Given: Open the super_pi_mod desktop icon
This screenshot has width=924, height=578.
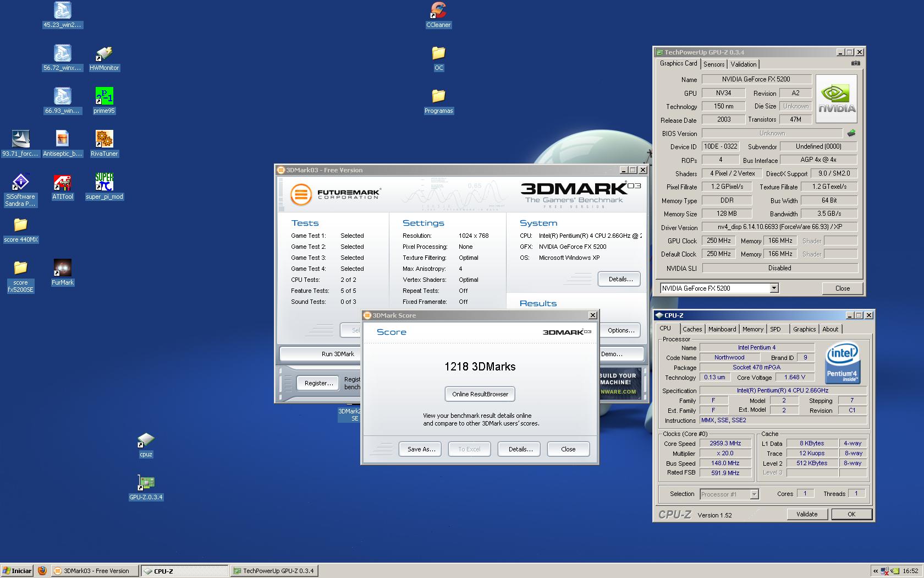Looking at the screenshot, I should click(x=104, y=187).
